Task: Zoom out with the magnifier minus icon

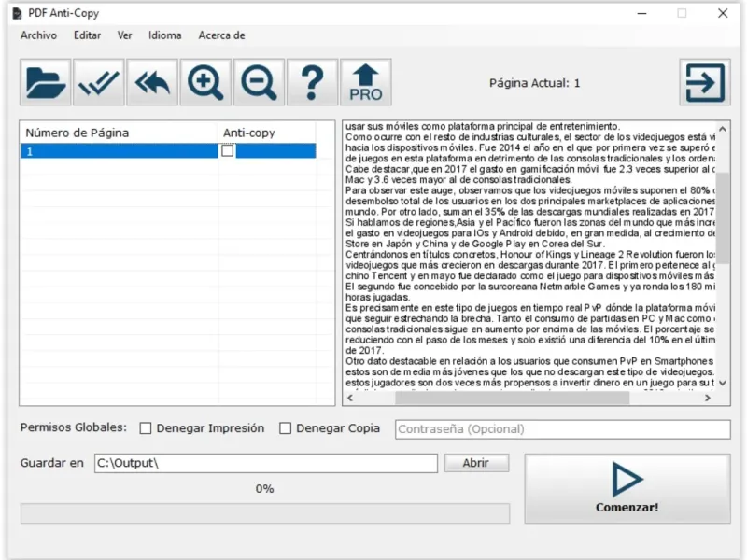Action: coord(259,82)
